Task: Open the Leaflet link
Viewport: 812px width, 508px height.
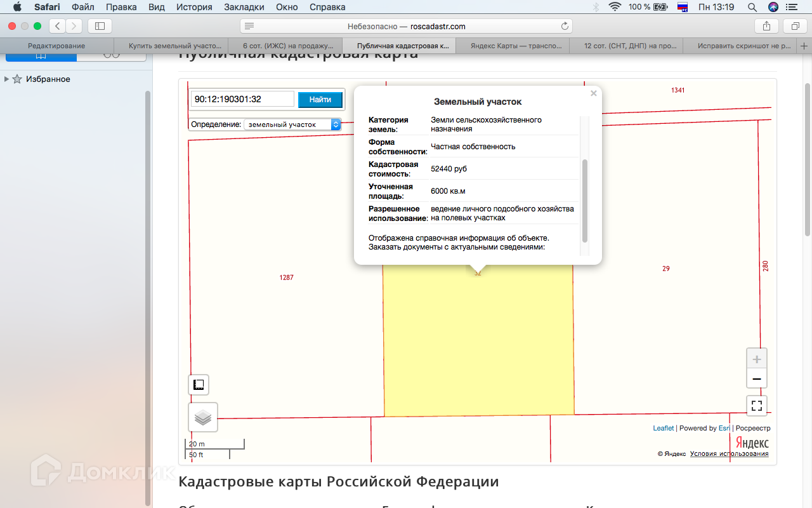Action: click(664, 428)
